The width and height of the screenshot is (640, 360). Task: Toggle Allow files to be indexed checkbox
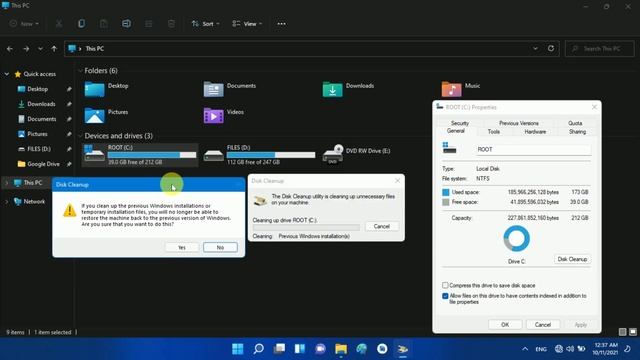tap(445, 296)
